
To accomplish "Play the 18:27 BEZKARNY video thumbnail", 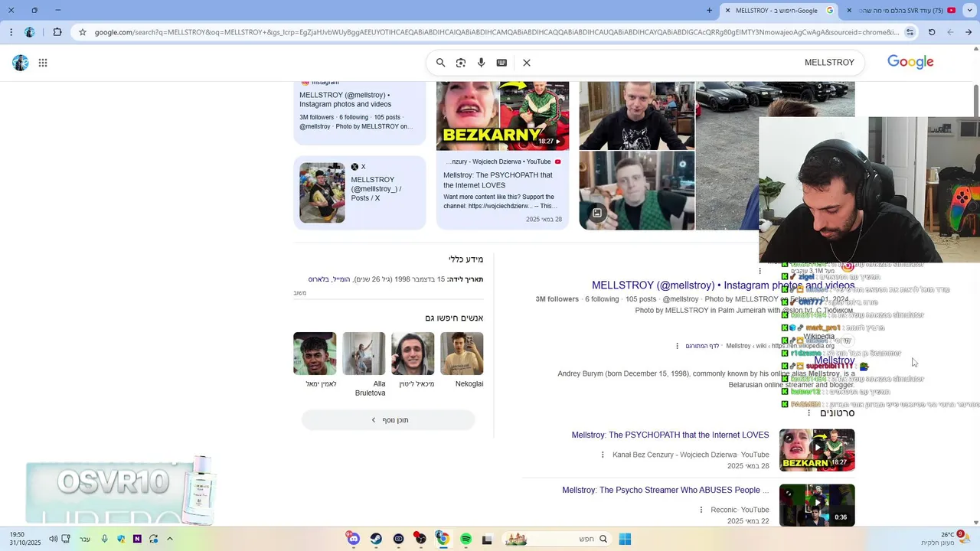I will [x=817, y=450].
